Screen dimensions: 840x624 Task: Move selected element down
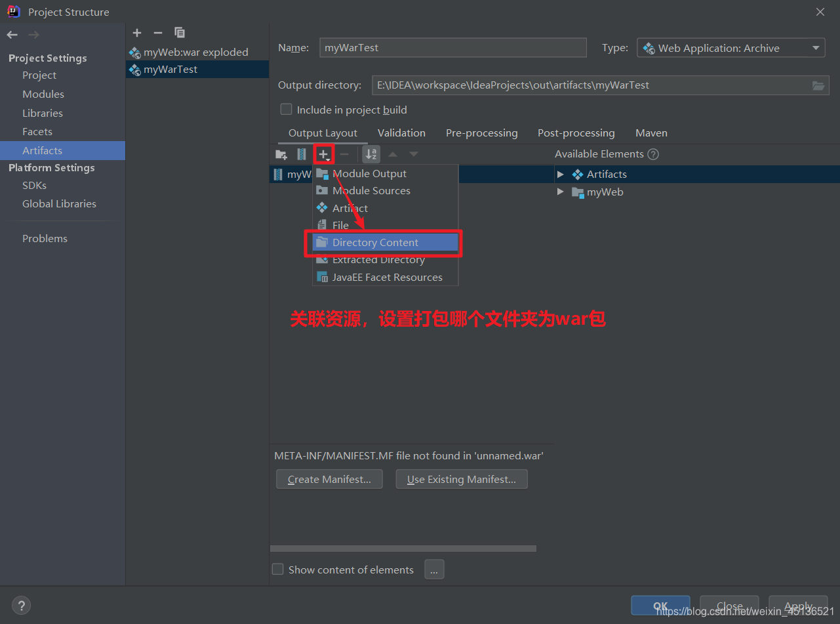414,154
